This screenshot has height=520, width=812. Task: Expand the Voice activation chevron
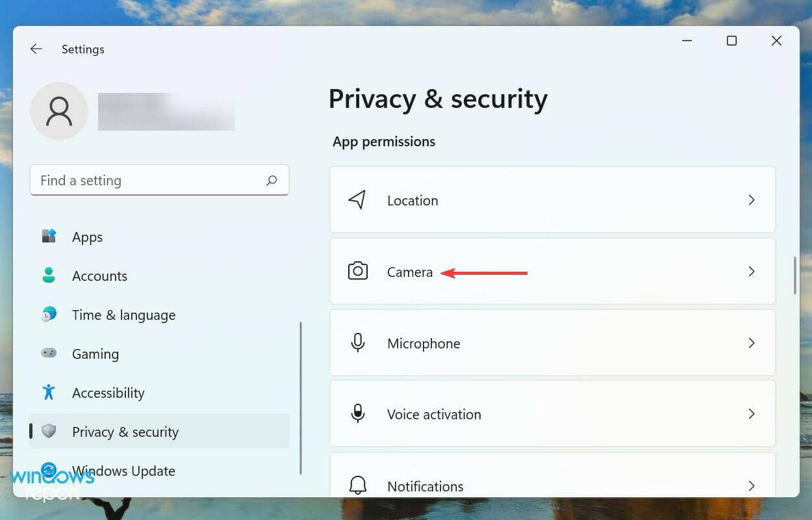[x=752, y=414]
